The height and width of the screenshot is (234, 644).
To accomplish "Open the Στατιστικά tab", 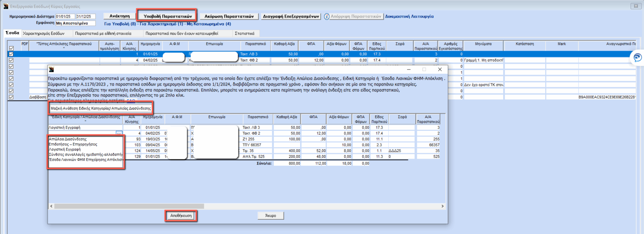I will pos(246,33).
